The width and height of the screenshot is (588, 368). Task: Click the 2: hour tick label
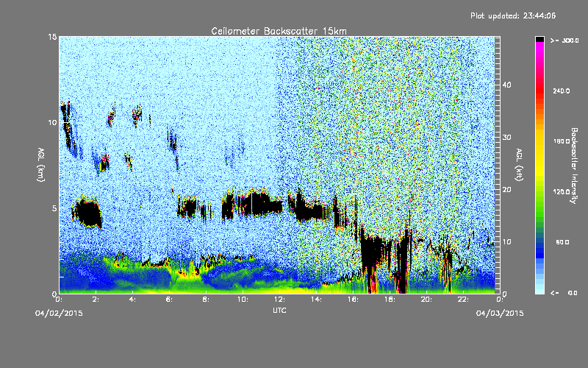coord(96,300)
